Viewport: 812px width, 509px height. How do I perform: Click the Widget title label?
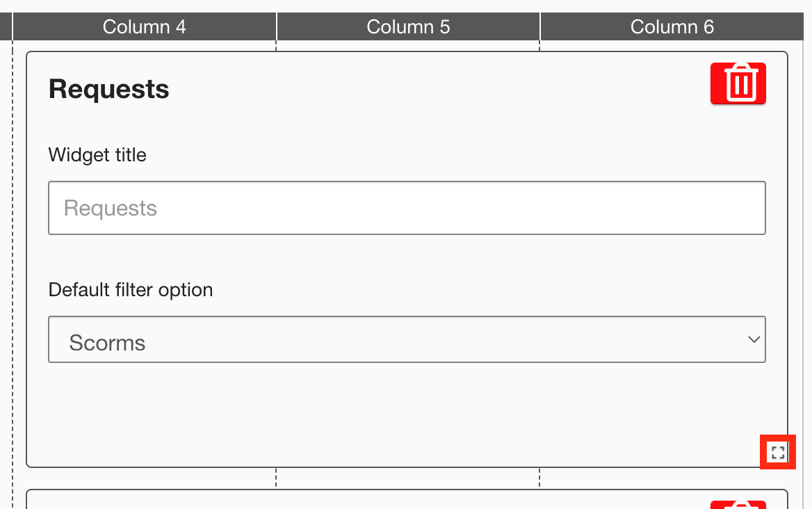pyautogui.click(x=97, y=154)
